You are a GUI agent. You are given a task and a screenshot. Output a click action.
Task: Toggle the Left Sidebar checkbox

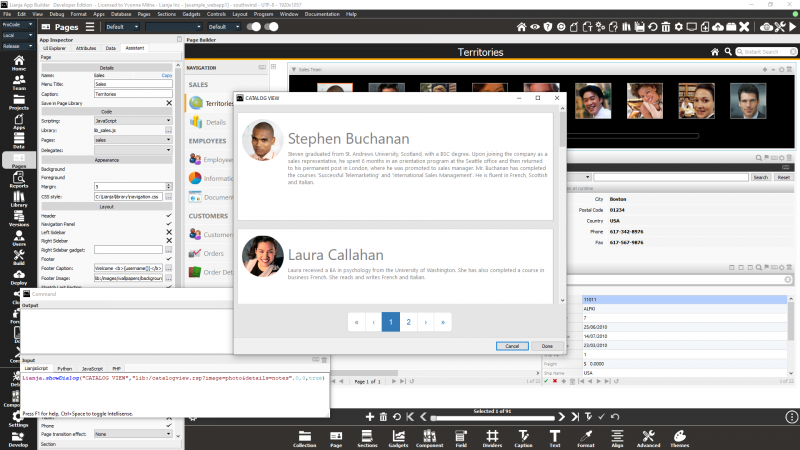(169, 232)
